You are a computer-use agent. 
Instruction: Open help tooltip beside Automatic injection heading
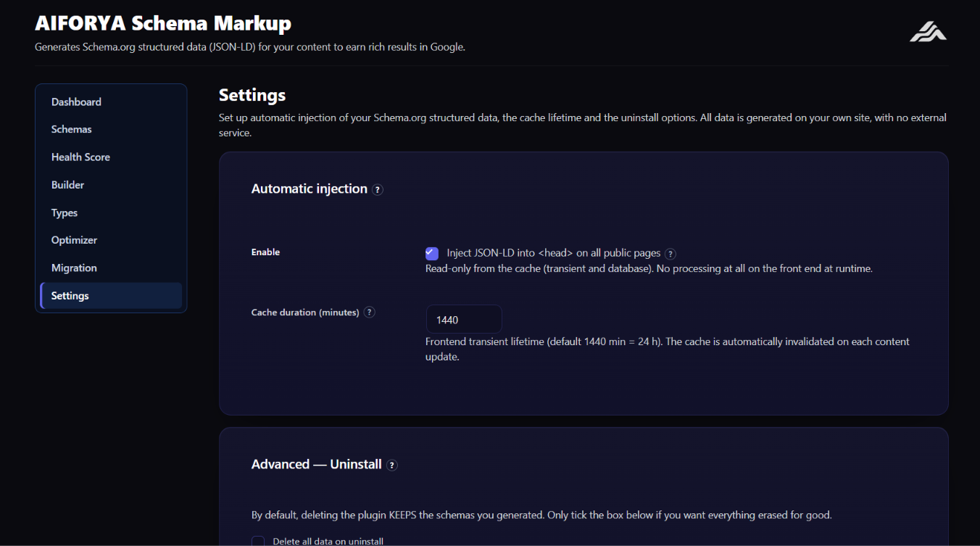coord(378,189)
